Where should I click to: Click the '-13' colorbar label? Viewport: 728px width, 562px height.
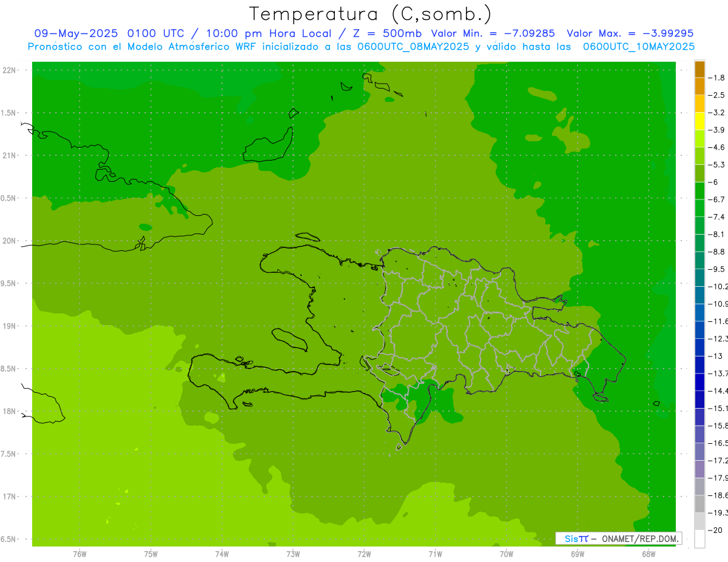(716, 356)
